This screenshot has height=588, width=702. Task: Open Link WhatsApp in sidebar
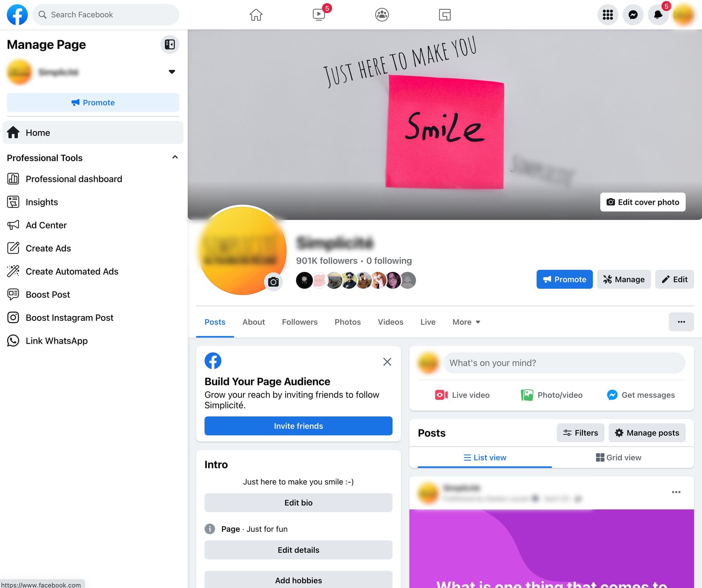coord(56,341)
